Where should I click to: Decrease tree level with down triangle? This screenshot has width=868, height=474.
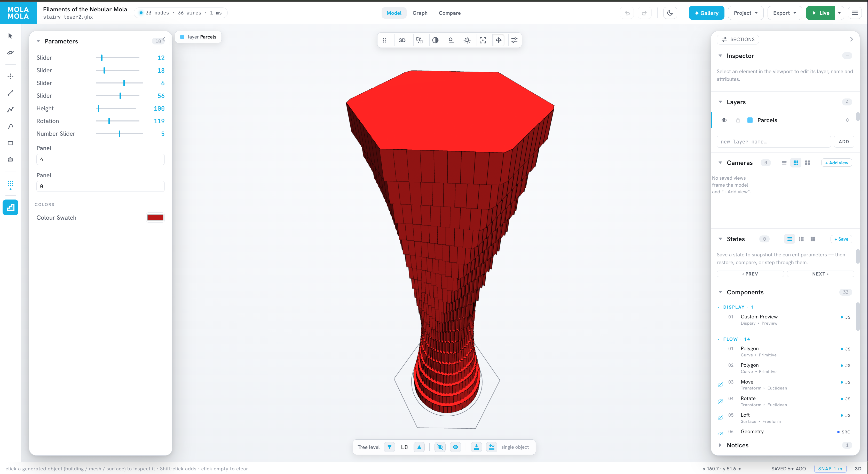(390, 447)
